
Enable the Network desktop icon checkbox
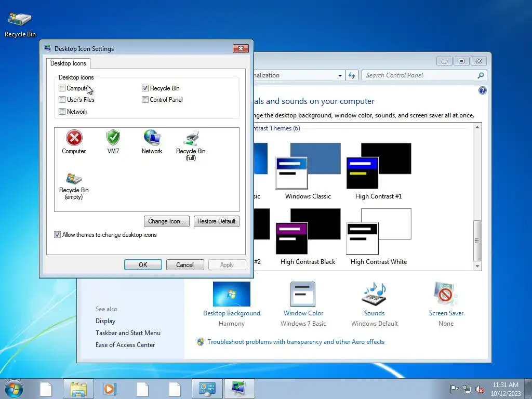pyautogui.click(x=62, y=112)
